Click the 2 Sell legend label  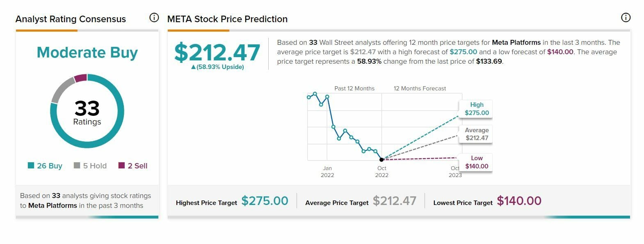point(137,166)
